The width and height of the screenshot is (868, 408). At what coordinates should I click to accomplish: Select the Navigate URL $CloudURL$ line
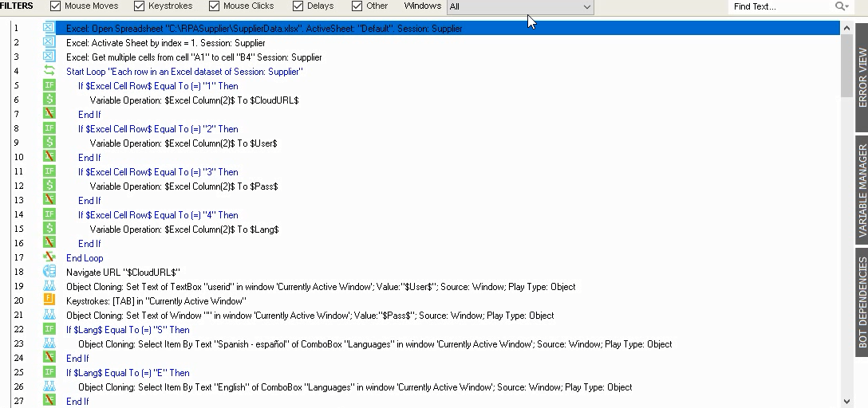coord(123,273)
